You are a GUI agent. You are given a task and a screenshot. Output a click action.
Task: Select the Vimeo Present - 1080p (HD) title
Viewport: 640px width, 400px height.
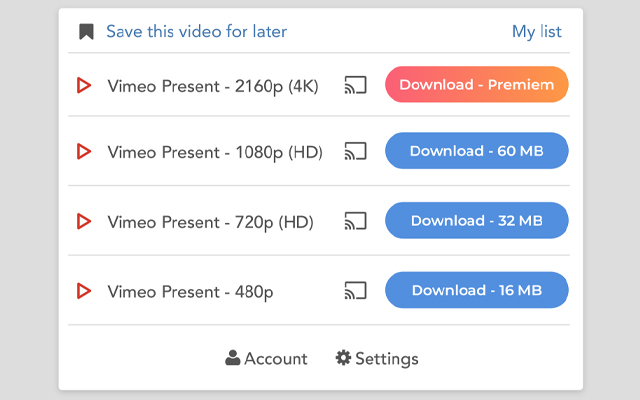(215, 152)
